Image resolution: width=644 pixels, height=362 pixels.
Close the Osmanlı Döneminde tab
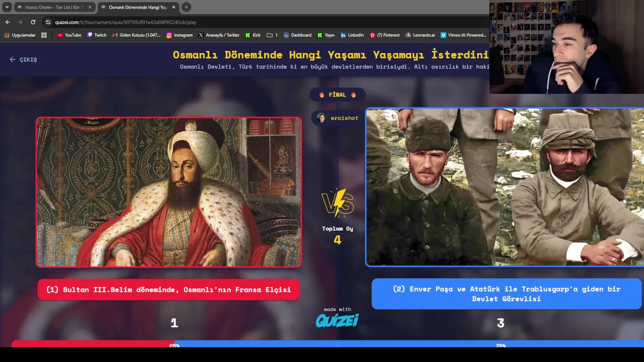coord(174,7)
